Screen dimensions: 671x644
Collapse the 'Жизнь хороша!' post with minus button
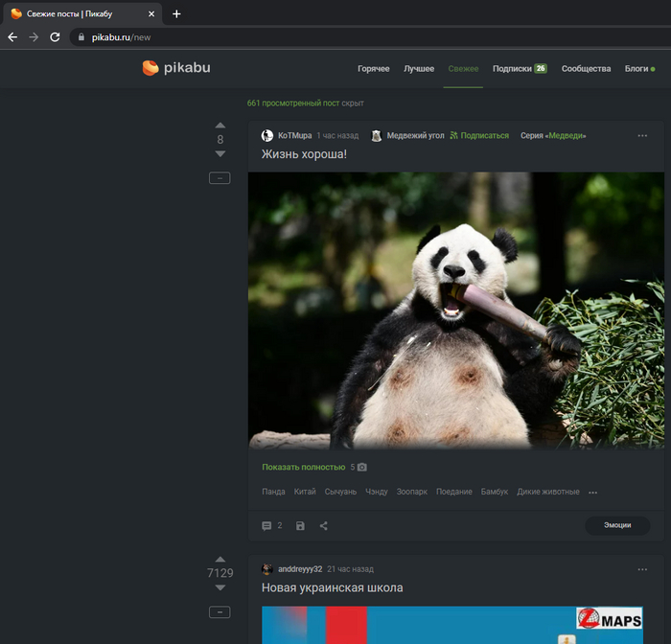(220, 178)
